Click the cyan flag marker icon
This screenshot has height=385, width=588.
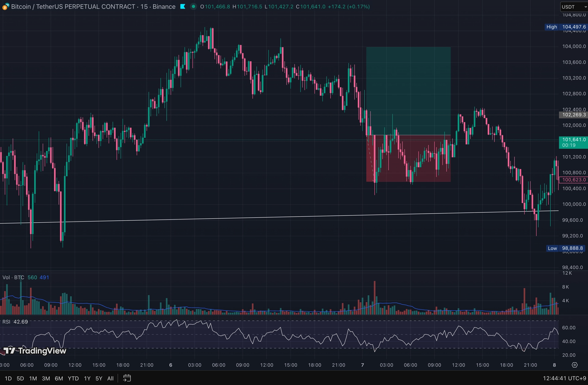click(x=183, y=6)
